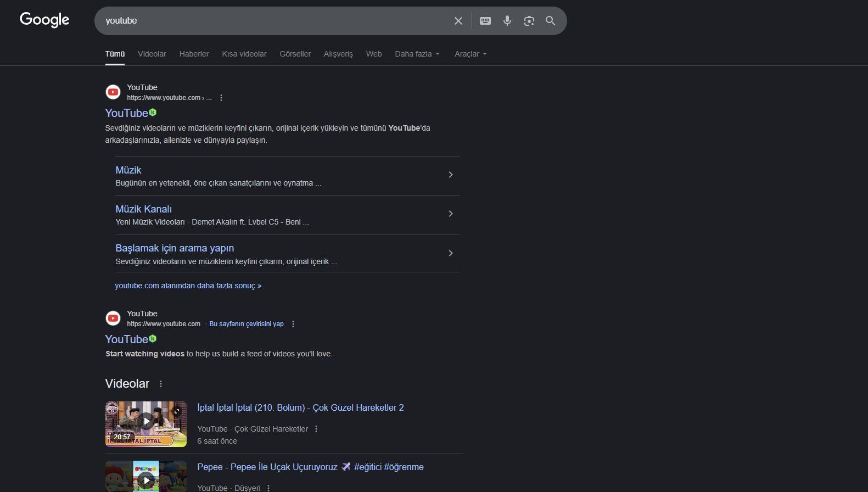The image size is (868, 492).
Task: Click the Videolar section heading
Action: click(127, 384)
